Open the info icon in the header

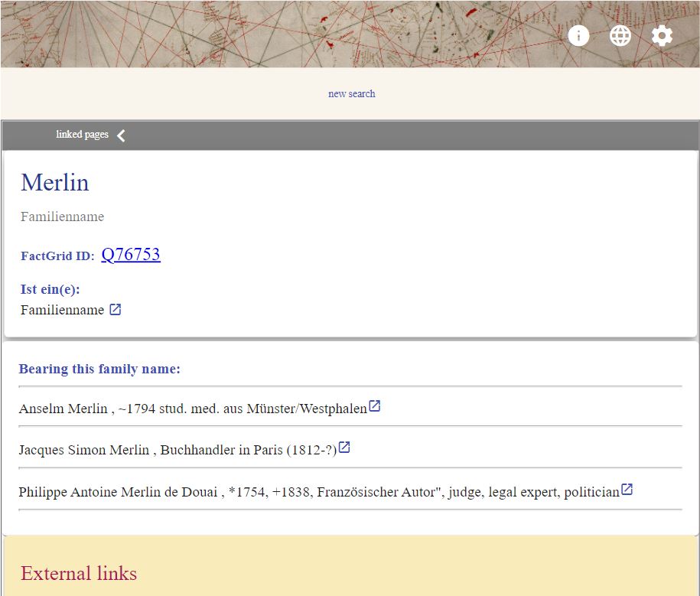(578, 35)
